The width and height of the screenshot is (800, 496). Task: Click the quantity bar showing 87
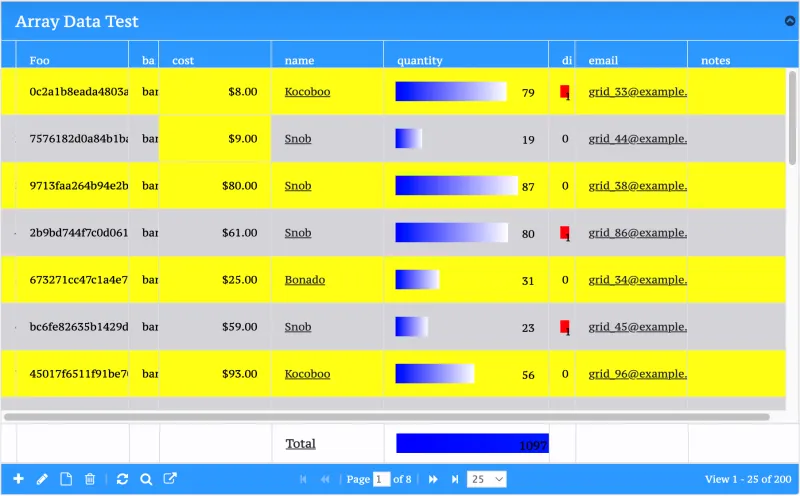(x=457, y=186)
